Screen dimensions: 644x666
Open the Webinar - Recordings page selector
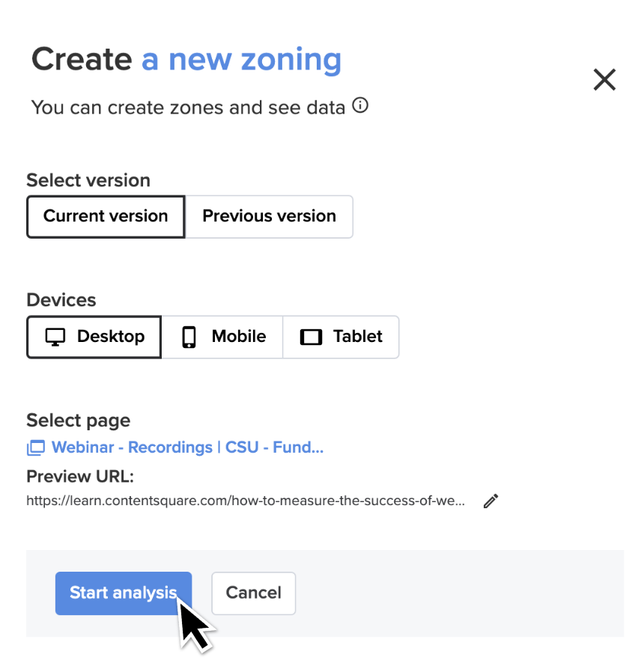pos(187,447)
